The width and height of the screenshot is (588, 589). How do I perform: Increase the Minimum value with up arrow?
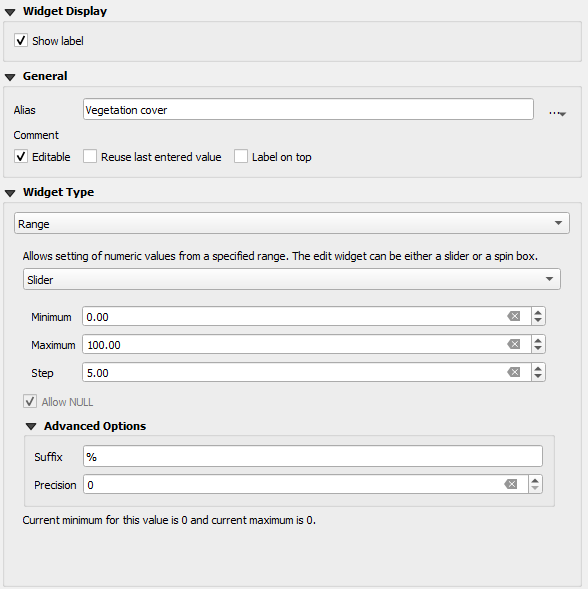pyautogui.click(x=538, y=313)
